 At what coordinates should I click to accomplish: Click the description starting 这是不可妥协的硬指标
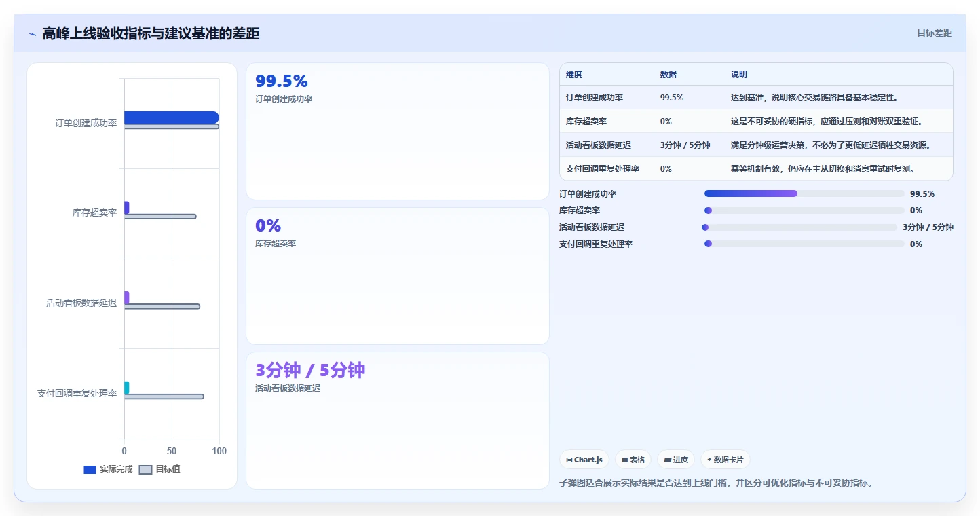[x=826, y=122]
